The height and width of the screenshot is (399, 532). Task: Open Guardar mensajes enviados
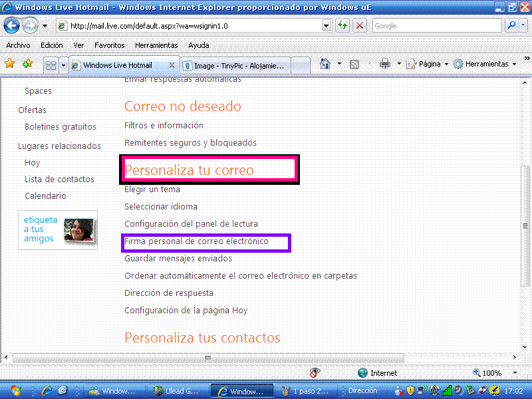click(x=178, y=259)
